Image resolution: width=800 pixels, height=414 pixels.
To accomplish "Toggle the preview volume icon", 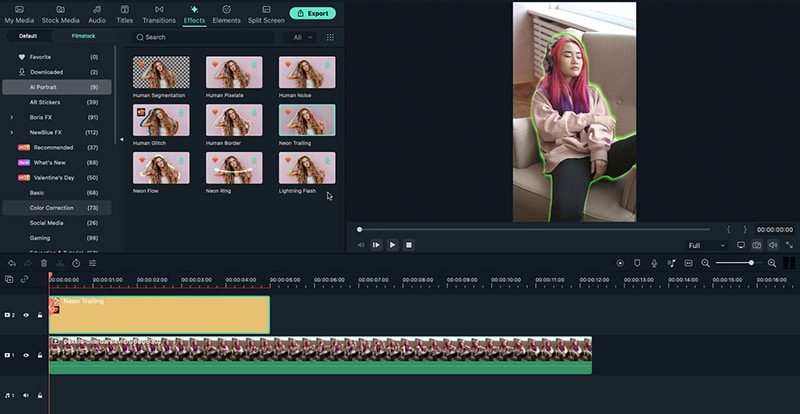I will (x=773, y=245).
